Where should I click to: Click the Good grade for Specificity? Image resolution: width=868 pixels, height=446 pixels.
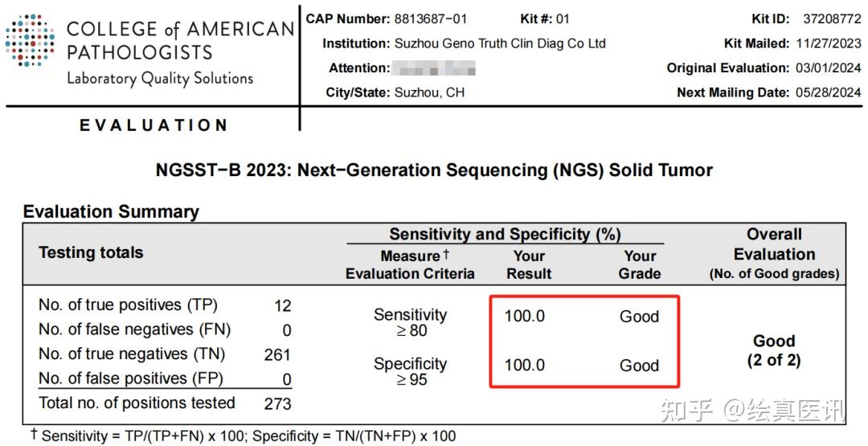[639, 366]
